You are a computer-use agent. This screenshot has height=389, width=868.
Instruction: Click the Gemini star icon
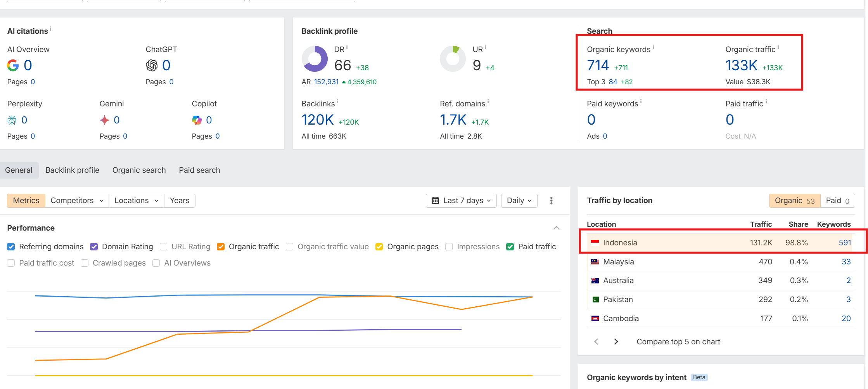click(x=104, y=120)
